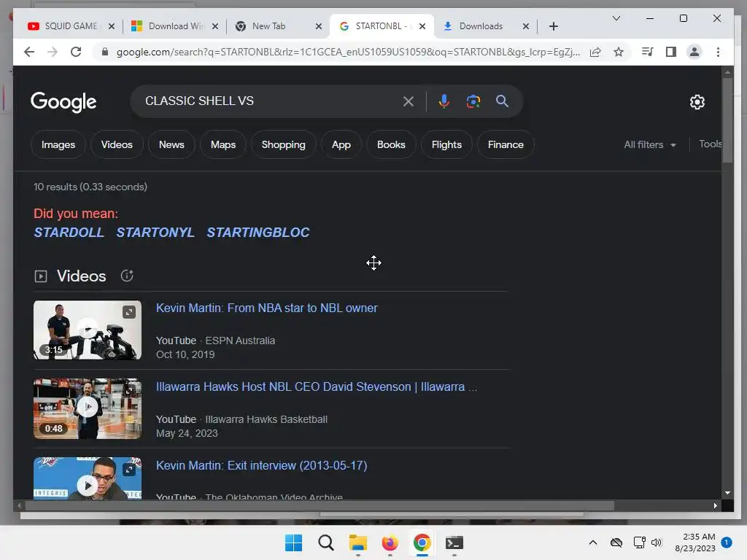Open the clock and date panel
The width and height of the screenshot is (747, 560).
[x=694, y=542]
